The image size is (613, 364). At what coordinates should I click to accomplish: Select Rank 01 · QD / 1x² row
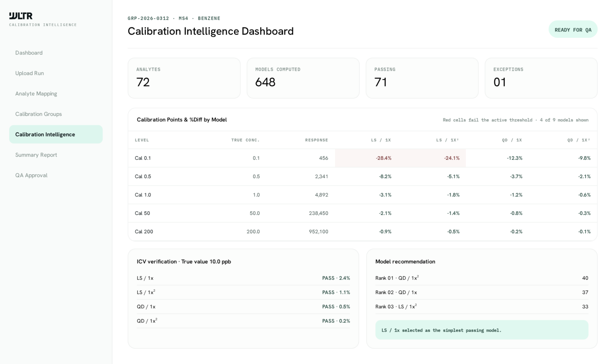[x=482, y=278]
